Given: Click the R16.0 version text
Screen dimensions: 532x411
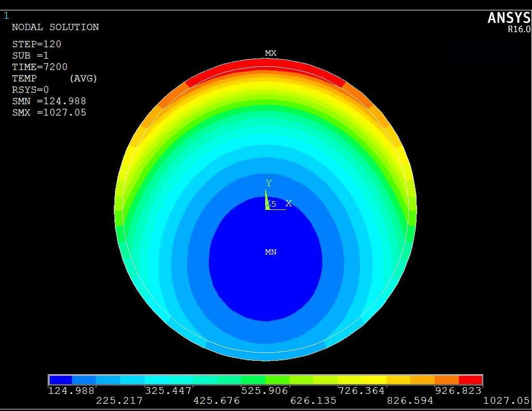Looking at the screenshot, I should coord(519,29).
